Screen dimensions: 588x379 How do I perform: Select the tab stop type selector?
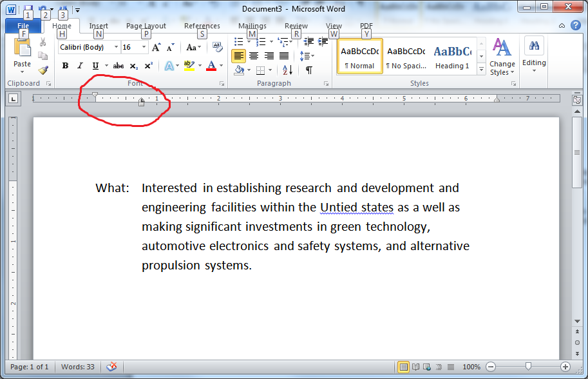pos(14,99)
